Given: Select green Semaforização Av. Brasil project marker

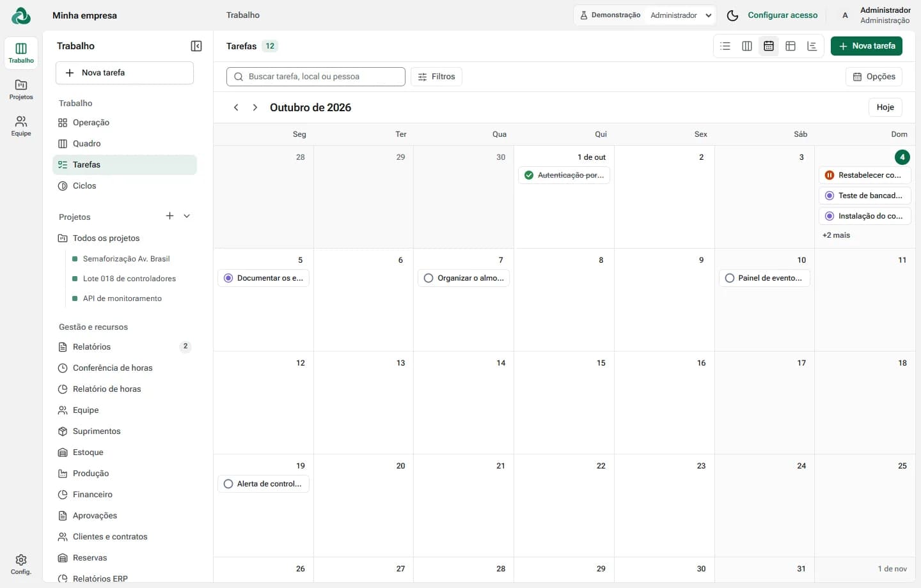Looking at the screenshot, I should point(75,259).
